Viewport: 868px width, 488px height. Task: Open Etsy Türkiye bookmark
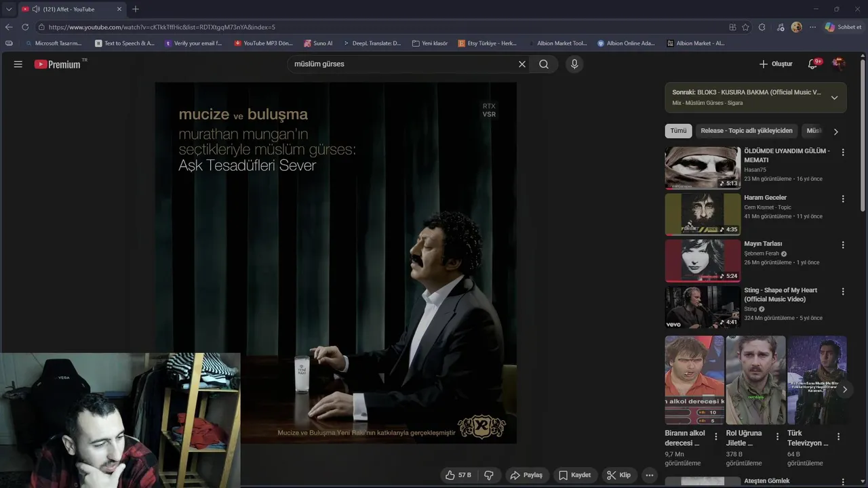[x=488, y=43]
